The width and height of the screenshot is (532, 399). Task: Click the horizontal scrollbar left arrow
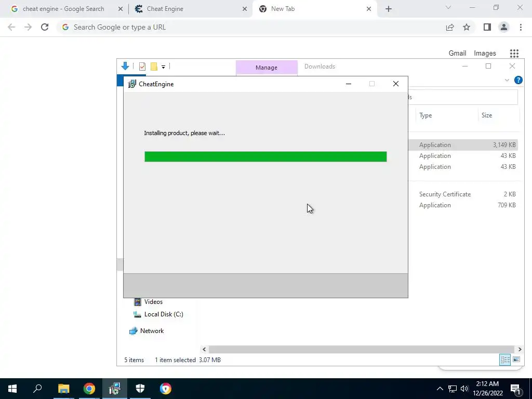pos(204,349)
